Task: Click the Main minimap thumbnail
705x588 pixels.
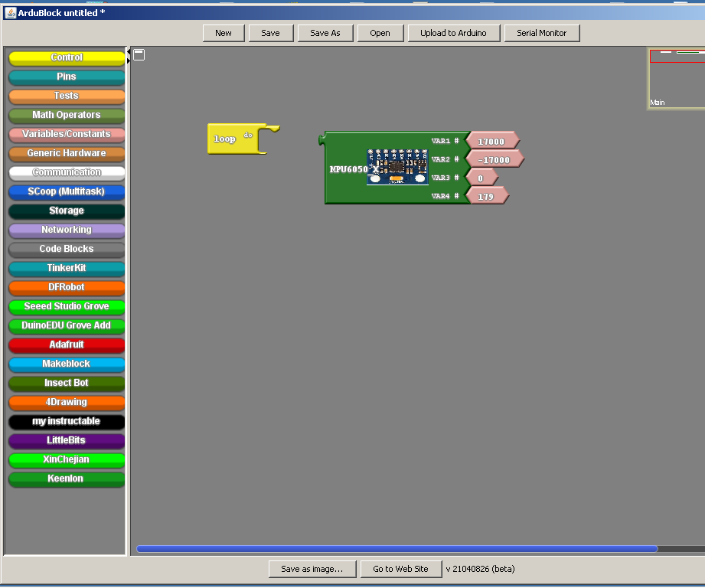Action: [677, 79]
